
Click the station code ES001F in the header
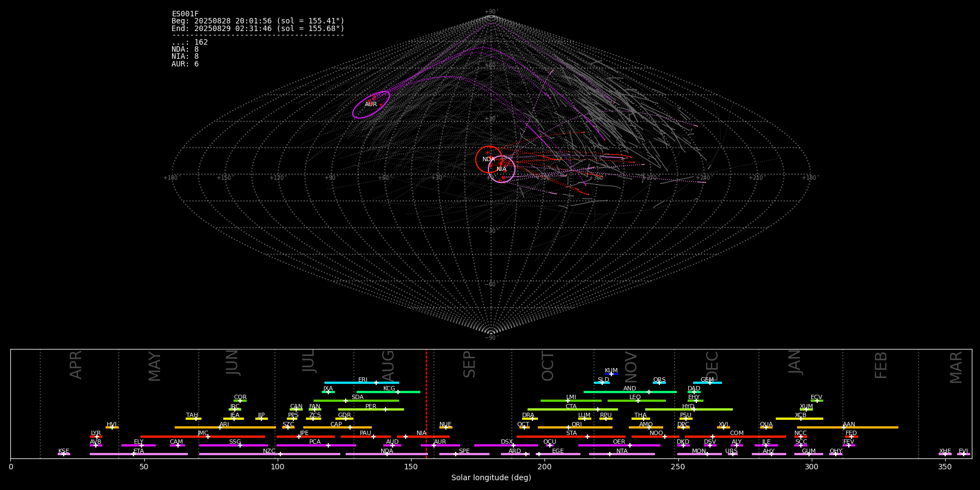click(x=185, y=14)
